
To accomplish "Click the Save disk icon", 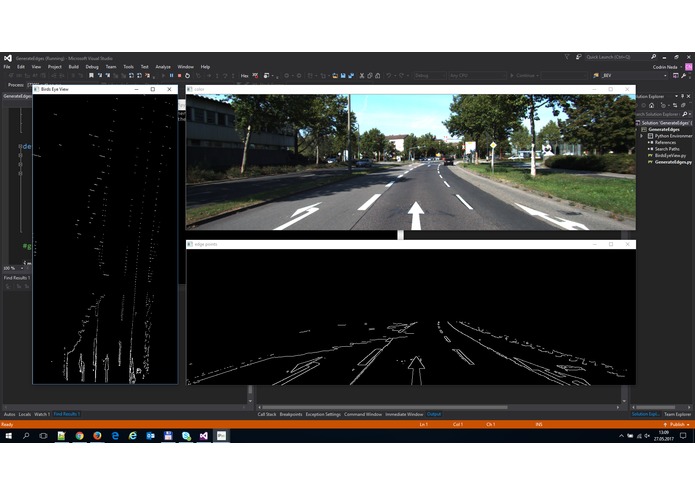I will pos(343,76).
